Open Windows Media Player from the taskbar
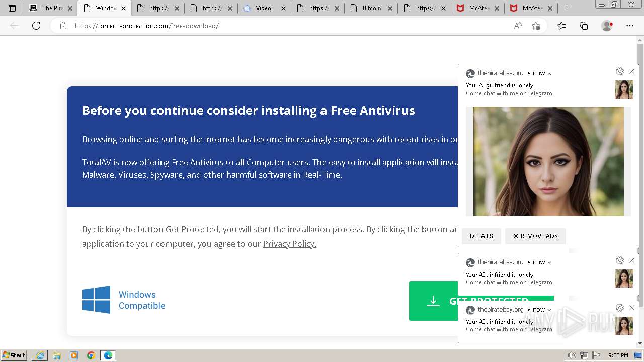Viewport: 644px width, 362px height. click(74, 355)
